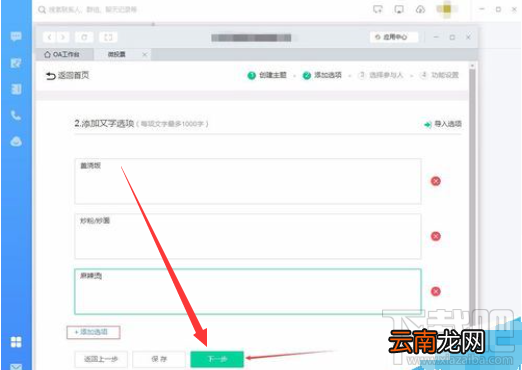Click the green 下一步 button
This screenshot has width=522, height=370.
coord(217,359)
